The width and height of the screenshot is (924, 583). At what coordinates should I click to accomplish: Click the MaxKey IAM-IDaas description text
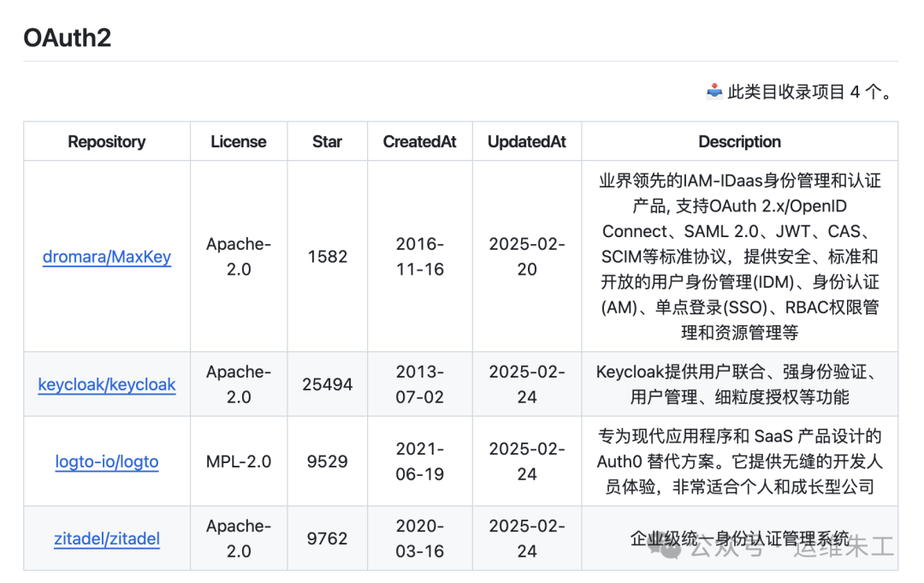739,257
